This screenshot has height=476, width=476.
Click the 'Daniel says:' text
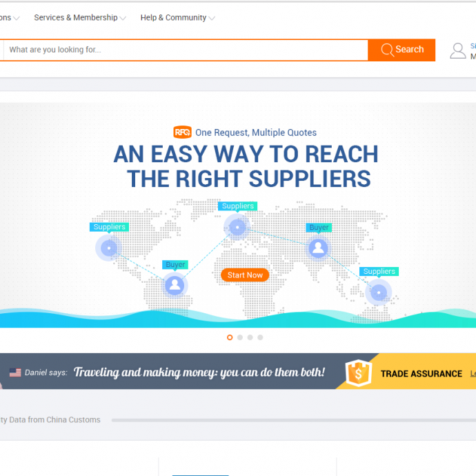[46, 373]
